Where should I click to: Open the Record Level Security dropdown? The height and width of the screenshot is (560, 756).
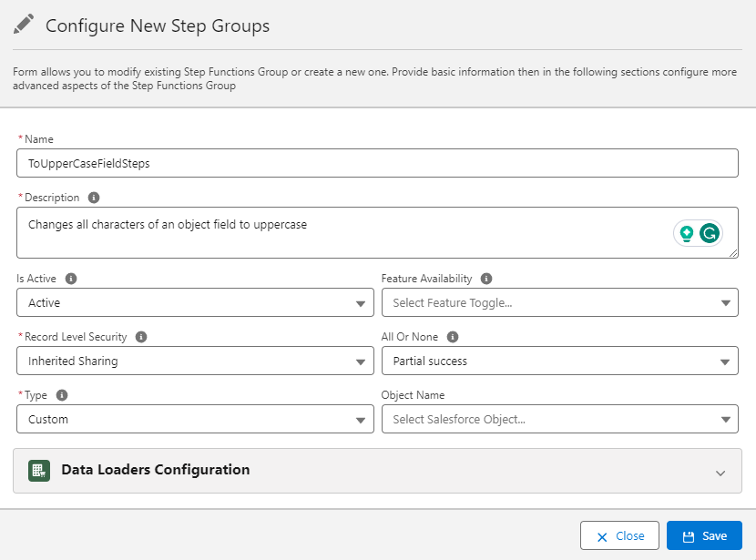(x=195, y=361)
